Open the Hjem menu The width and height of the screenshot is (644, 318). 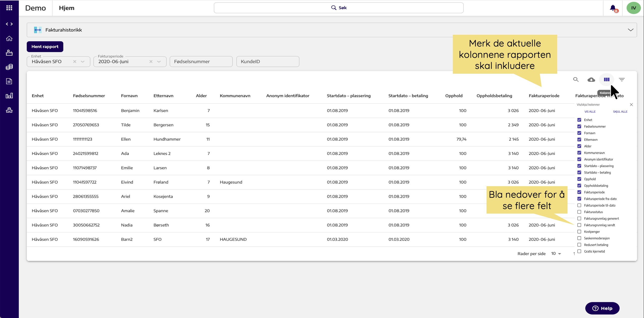tap(67, 8)
